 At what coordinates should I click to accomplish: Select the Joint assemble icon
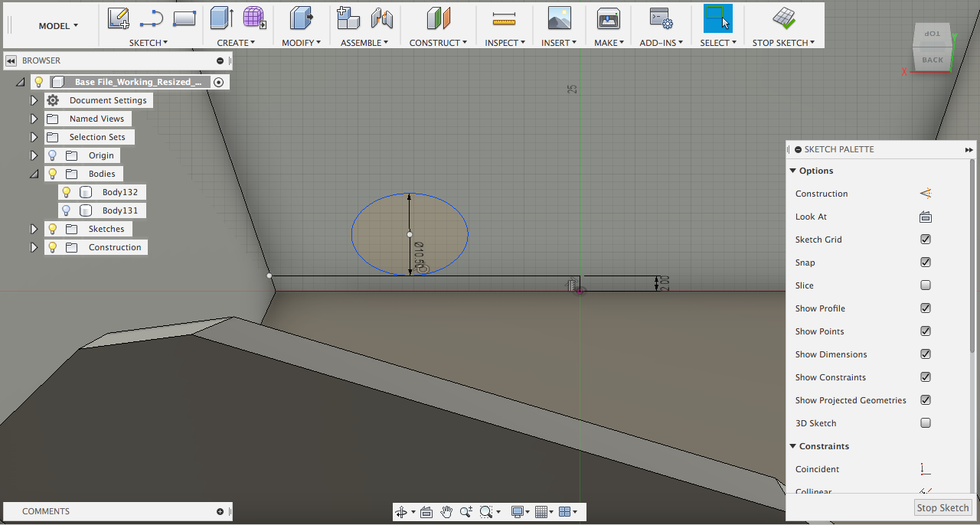tap(381, 18)
